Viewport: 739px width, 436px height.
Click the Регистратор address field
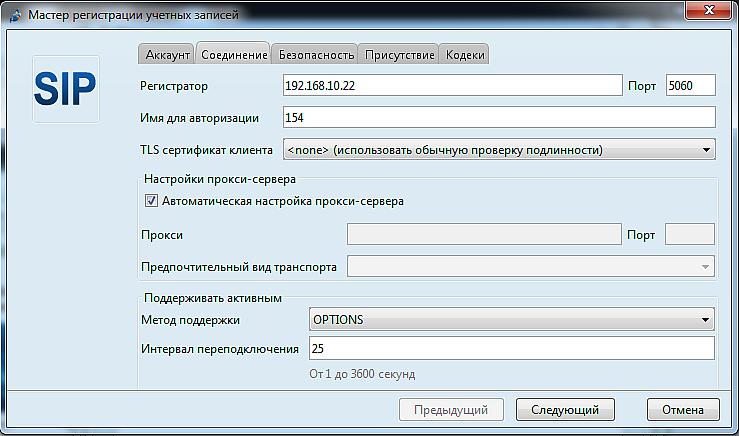(451, 86)
